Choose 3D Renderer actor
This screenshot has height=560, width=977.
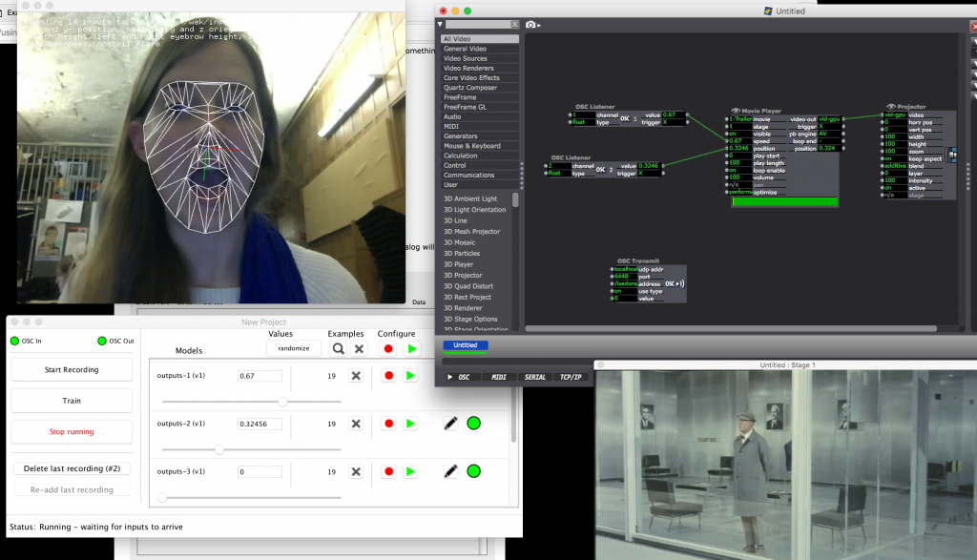click(463, 308)
